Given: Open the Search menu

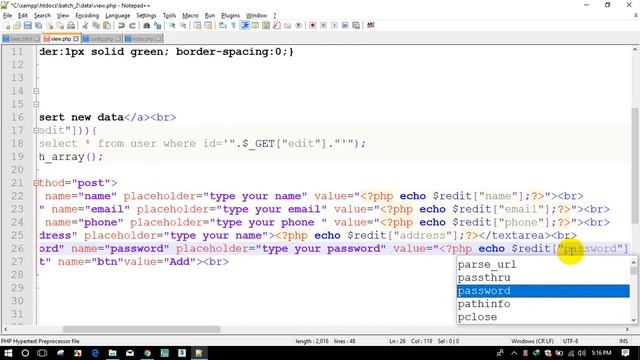Looking at the screenshot, I should click(x=42, y=16).
